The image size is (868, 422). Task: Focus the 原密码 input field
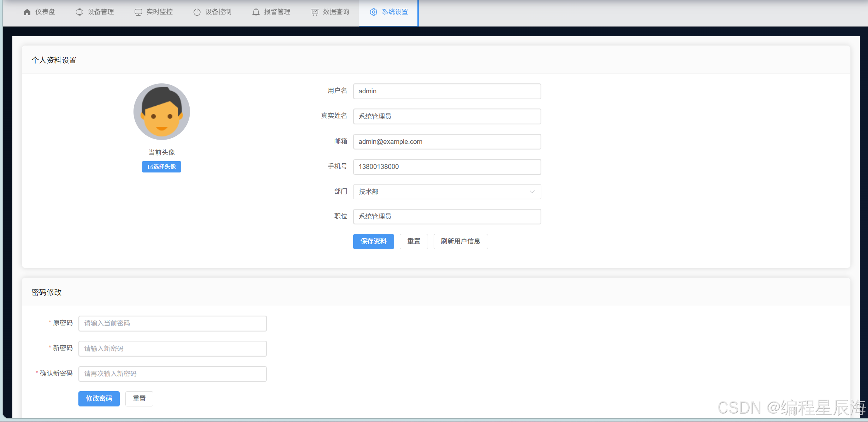(172, 323)
